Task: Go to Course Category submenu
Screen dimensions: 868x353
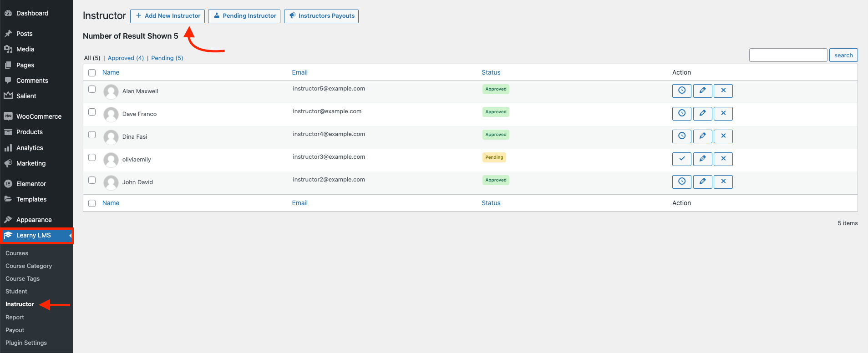Action: (29, 266)
